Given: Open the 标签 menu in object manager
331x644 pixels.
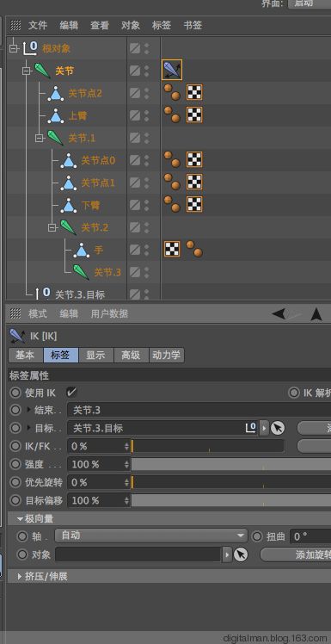Looking at the screenshot, I should [161, 25].
